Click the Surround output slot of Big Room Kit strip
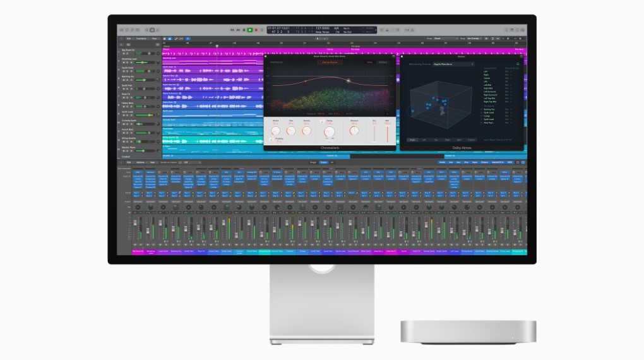 coord(138,201)
